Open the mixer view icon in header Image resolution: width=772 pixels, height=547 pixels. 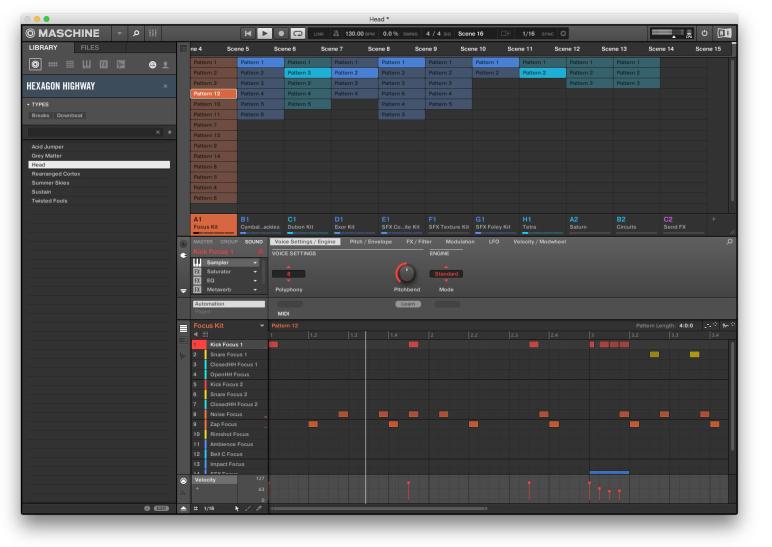pyautogui.click(x=153, y=33)
